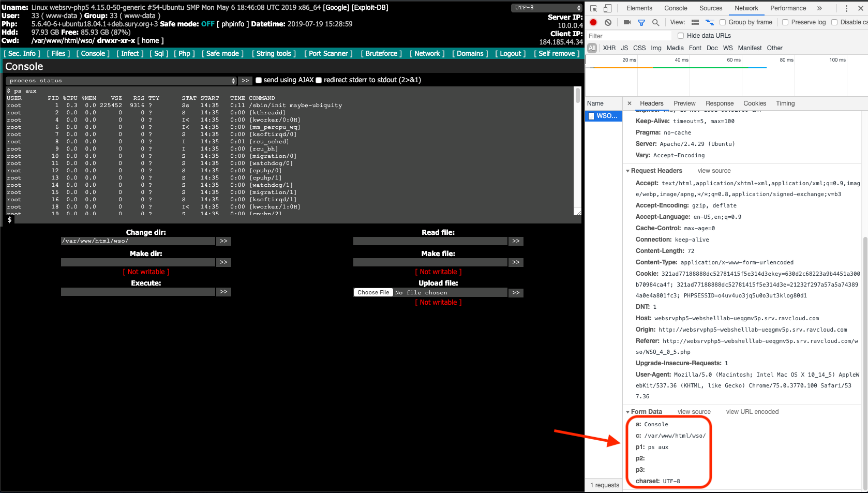
Task: Filter requests by JS type
Action: (x=624, y=48)
